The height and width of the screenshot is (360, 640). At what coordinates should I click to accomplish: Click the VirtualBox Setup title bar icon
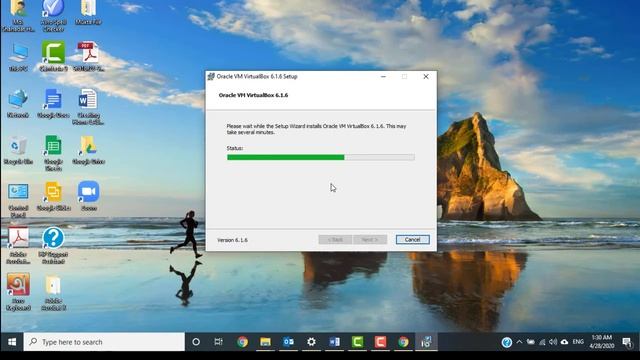click(211, 76)
